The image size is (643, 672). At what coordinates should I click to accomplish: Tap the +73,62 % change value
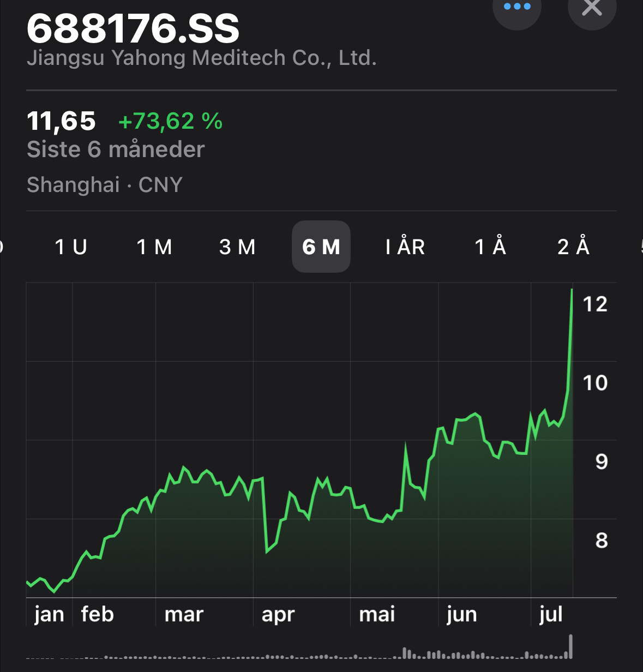click(170, 121)
